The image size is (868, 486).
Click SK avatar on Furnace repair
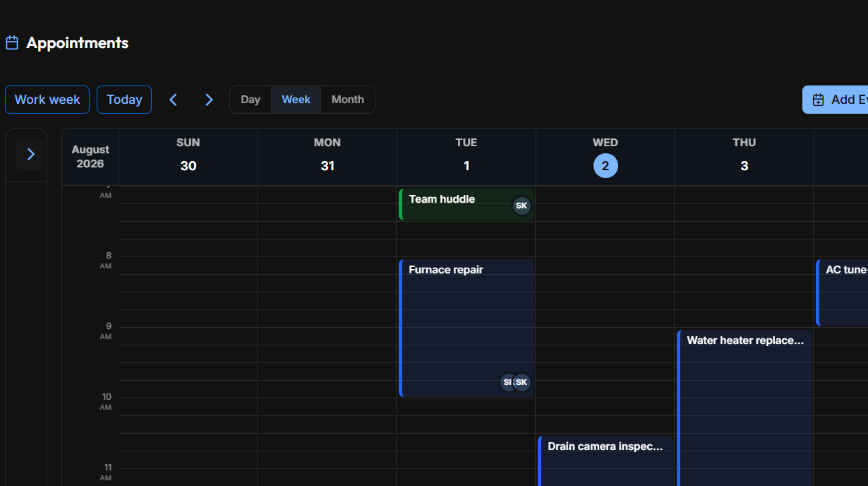tap(522, 383)
